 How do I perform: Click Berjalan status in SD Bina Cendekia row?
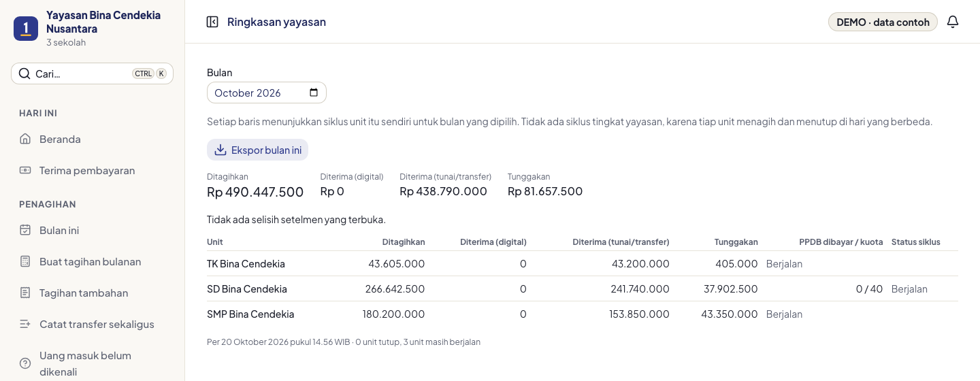(909, 288)
